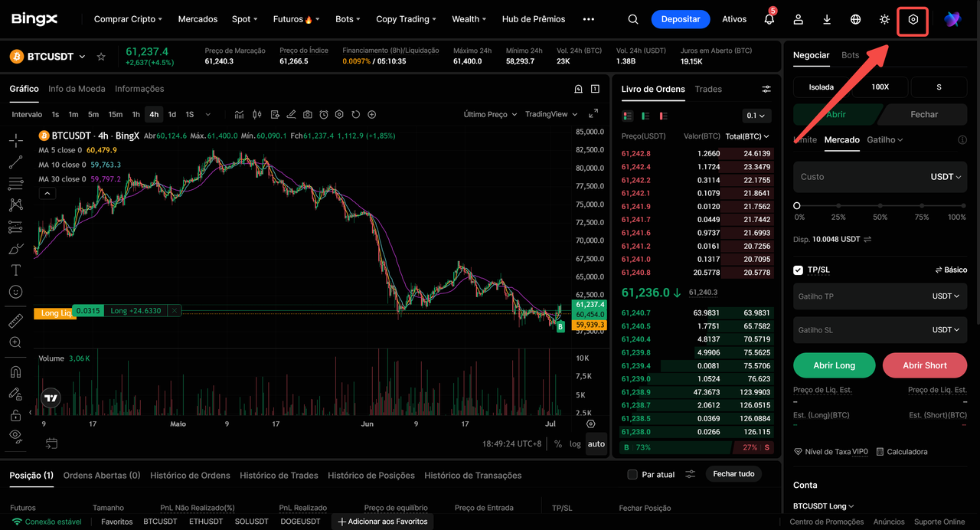Open the 0.1 order book grouping dropdown

756,116
